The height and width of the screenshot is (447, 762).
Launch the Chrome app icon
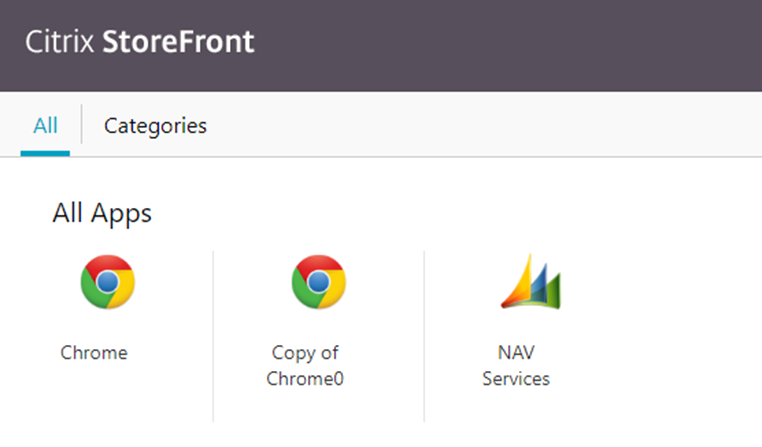[x=107, y=282]
